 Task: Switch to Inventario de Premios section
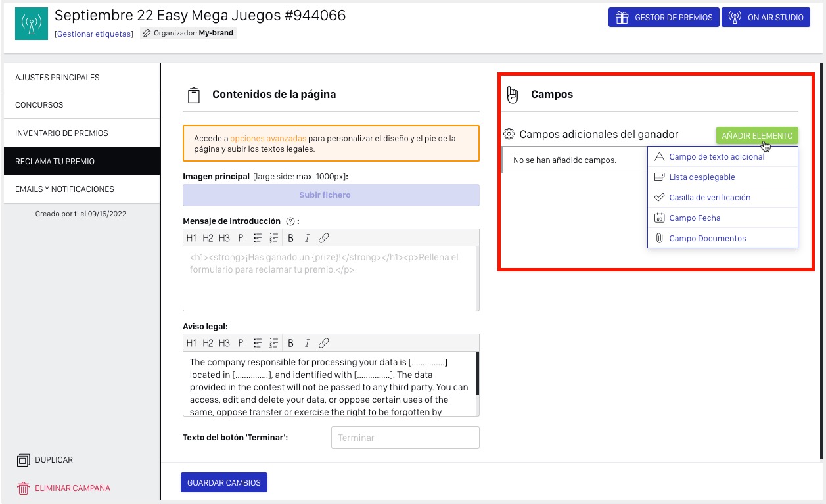[61, 133]
